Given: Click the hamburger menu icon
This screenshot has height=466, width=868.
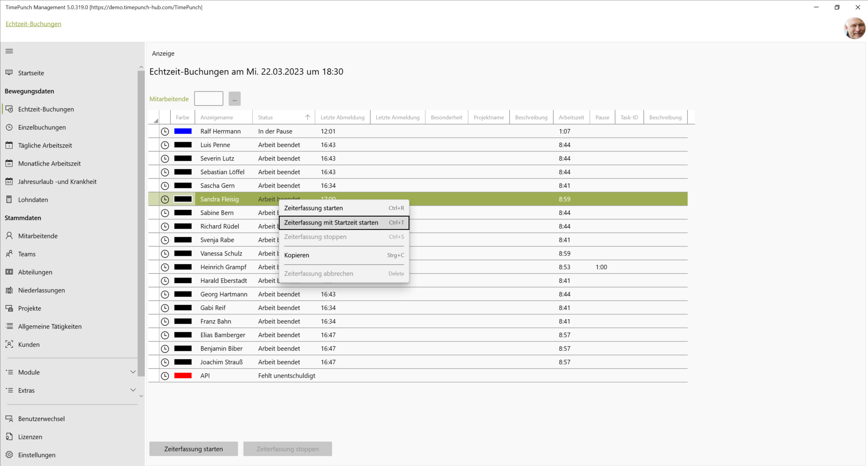Looking at the screenshot, I should click(x=9, y=51).
